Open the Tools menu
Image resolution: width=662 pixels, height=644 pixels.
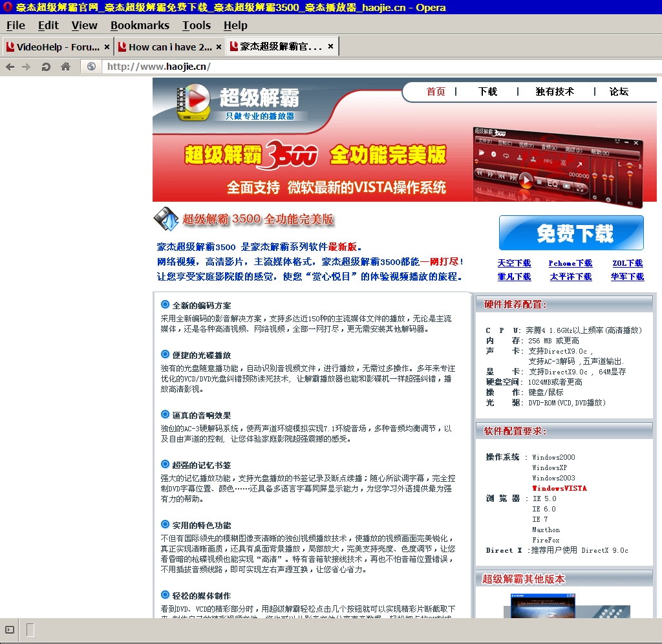click(197, 25)
